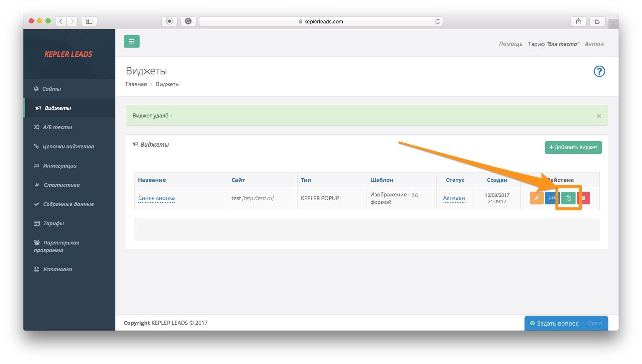Click the Grammarly-style G extension icon

[x=188, y=21]
